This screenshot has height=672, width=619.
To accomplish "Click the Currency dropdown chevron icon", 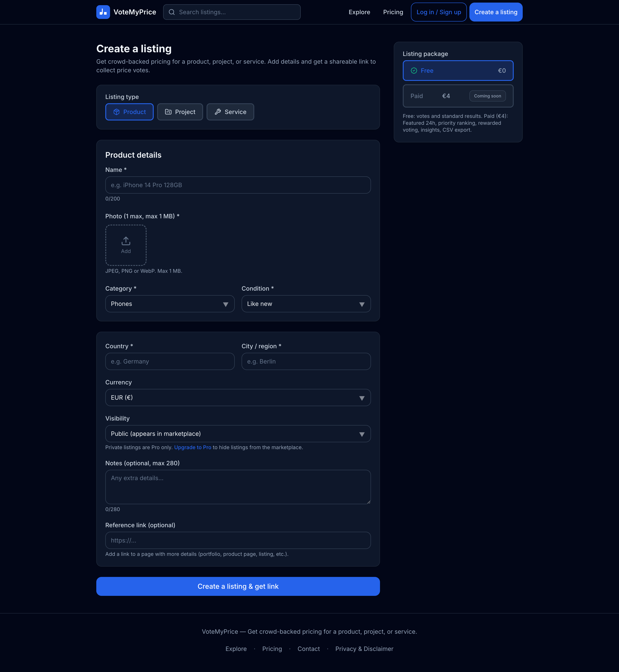I will 362,398.
